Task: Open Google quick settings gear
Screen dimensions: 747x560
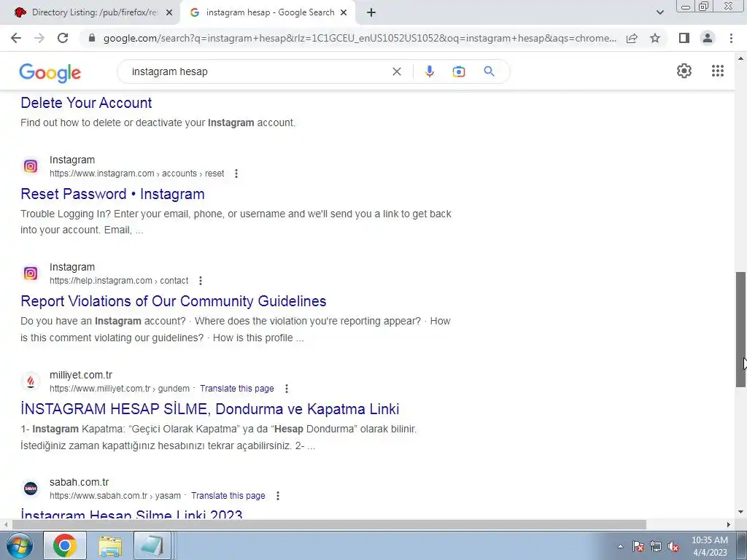Action: [684, 71]
